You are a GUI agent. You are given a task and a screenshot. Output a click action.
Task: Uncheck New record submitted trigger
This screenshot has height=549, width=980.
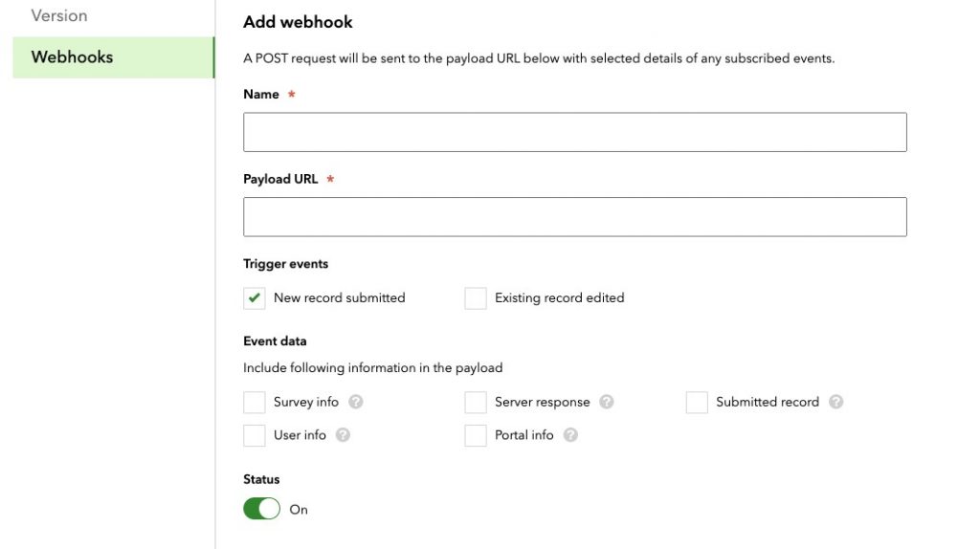[x=255, y=297]
